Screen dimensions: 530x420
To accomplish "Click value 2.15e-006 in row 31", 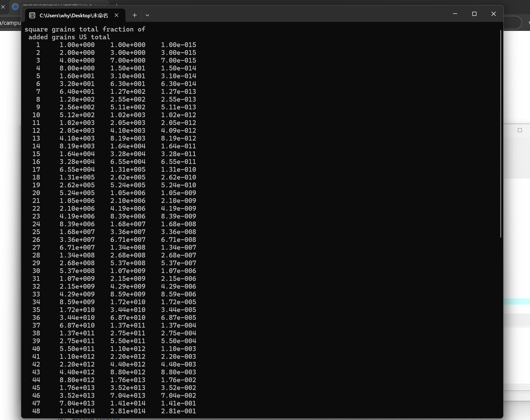I will click(x=179, y=279).
